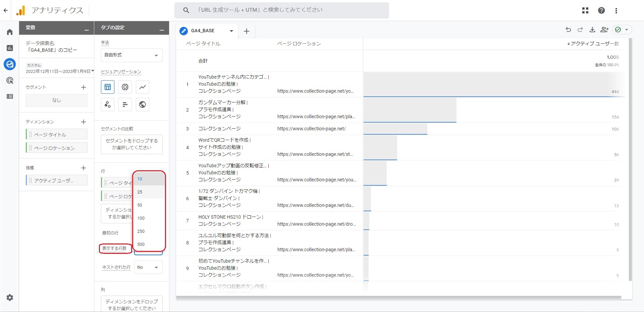Click the exploration name field
Viewport: 644px width, 312px height.
(56, 47)
